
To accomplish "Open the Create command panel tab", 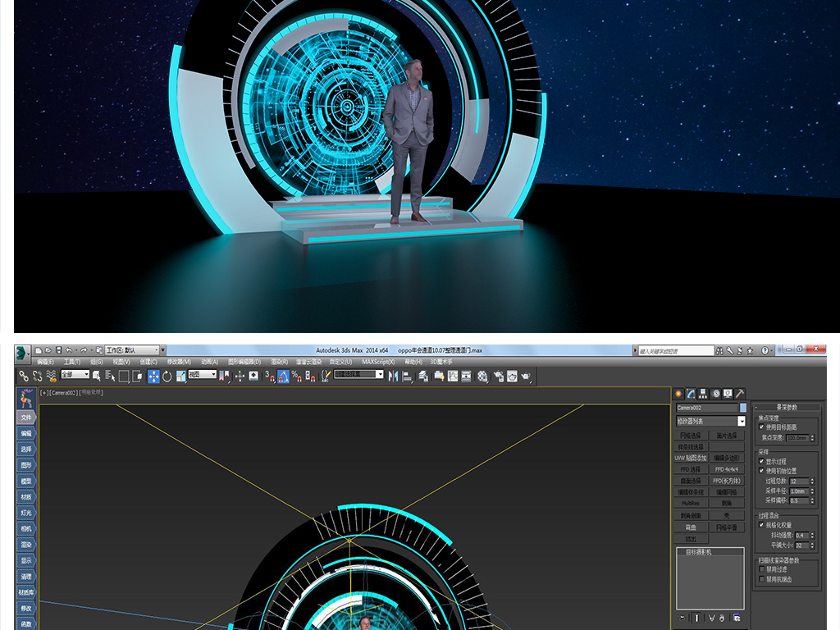I will pos(678,394).
